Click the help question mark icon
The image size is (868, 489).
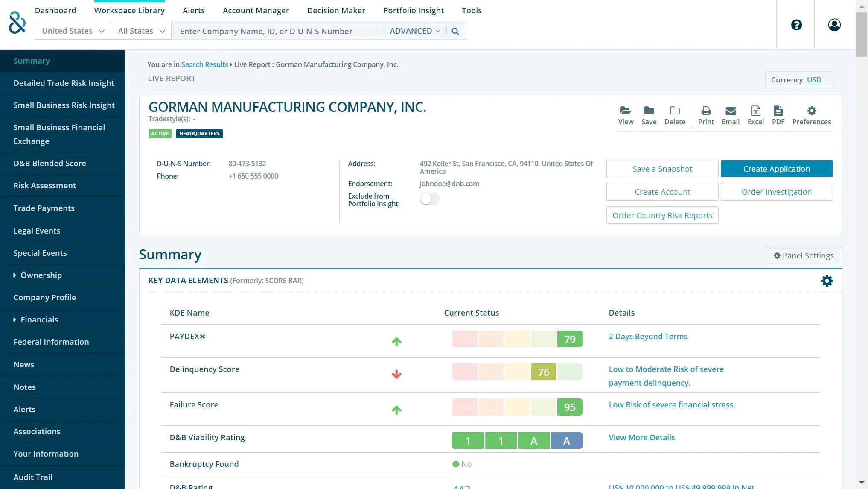[x=796, y=25]
